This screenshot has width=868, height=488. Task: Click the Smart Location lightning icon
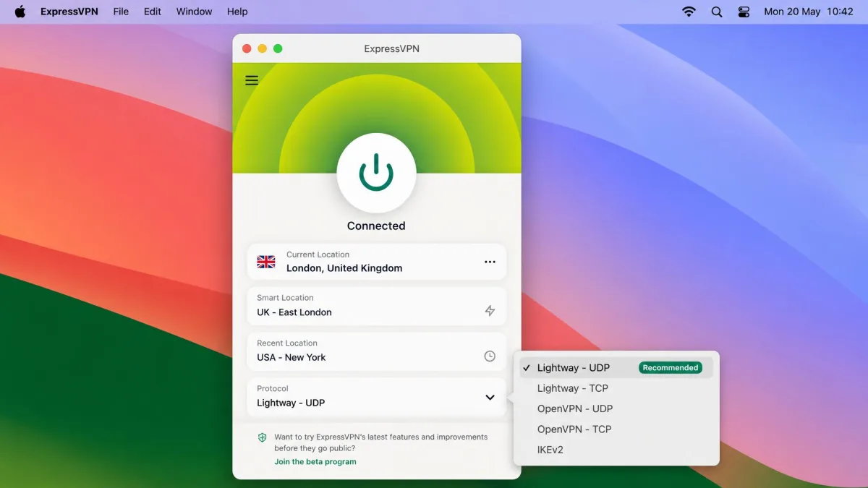490,311
